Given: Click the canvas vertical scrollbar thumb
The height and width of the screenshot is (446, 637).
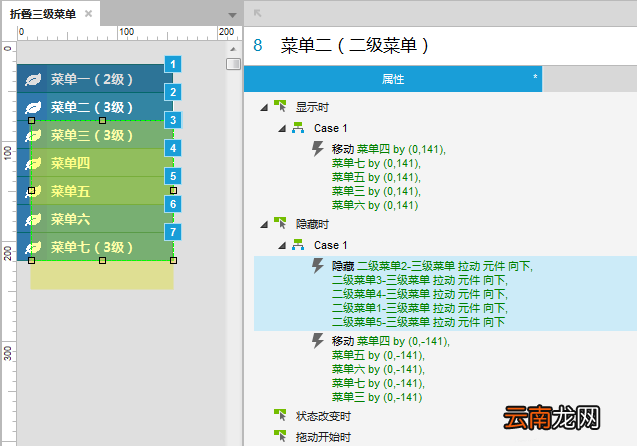Looking at the screenshot, I should 233,64.
